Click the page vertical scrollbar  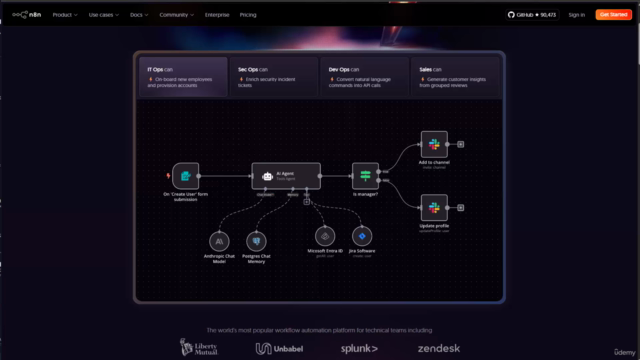(638, 45)
